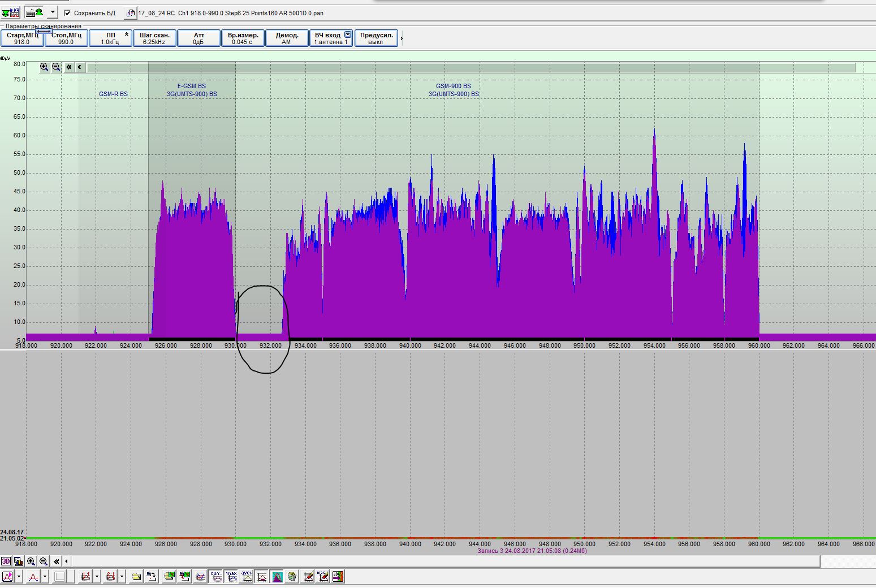Toggle the aver trace display button
876x588 pixels.
247,577
